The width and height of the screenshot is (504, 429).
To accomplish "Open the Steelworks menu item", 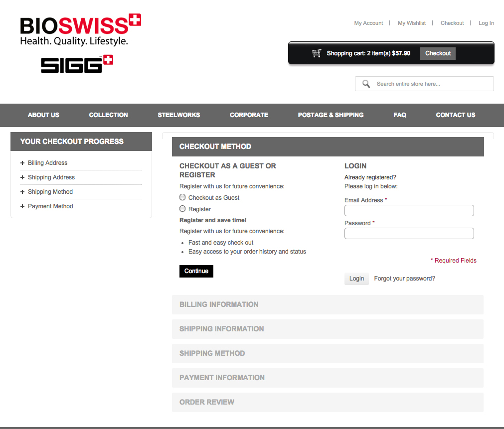I will [178, 115].
